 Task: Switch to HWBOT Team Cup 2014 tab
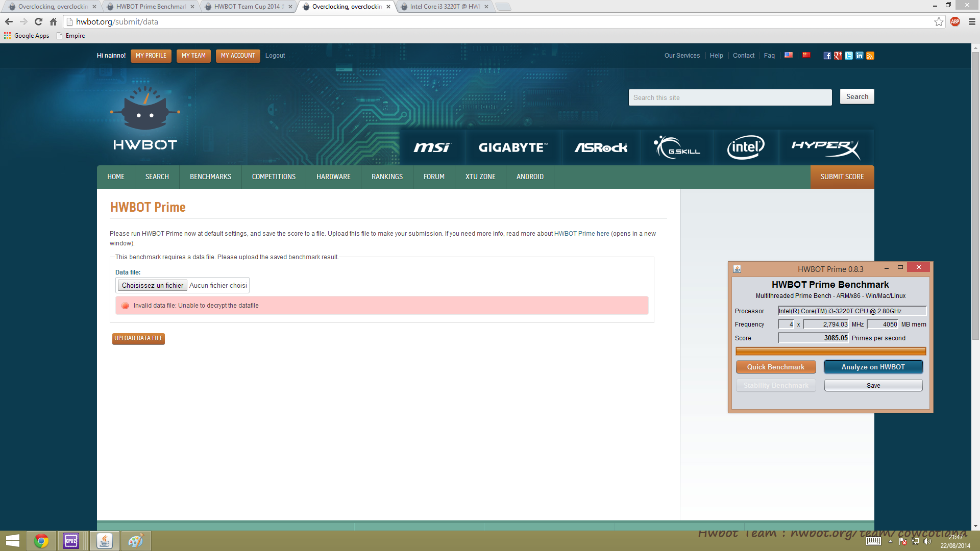[249, 7]
